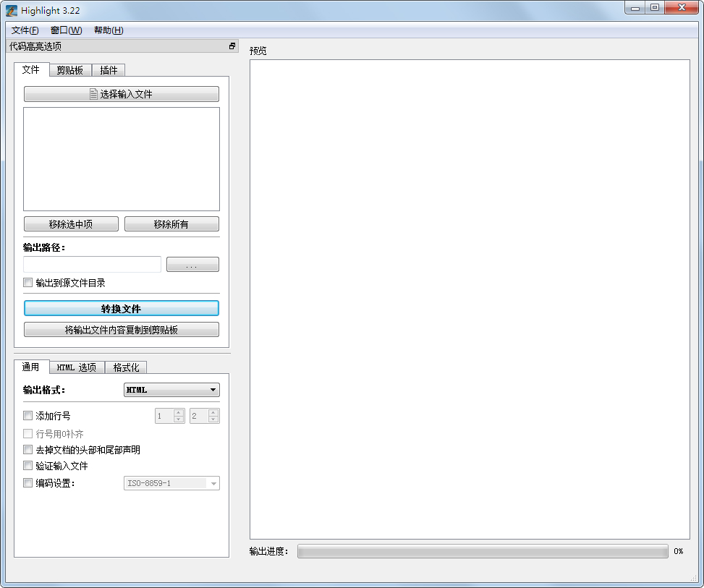704x588 pixels.
Task: Minimize the Highlight window
Action: click(635, 8)
